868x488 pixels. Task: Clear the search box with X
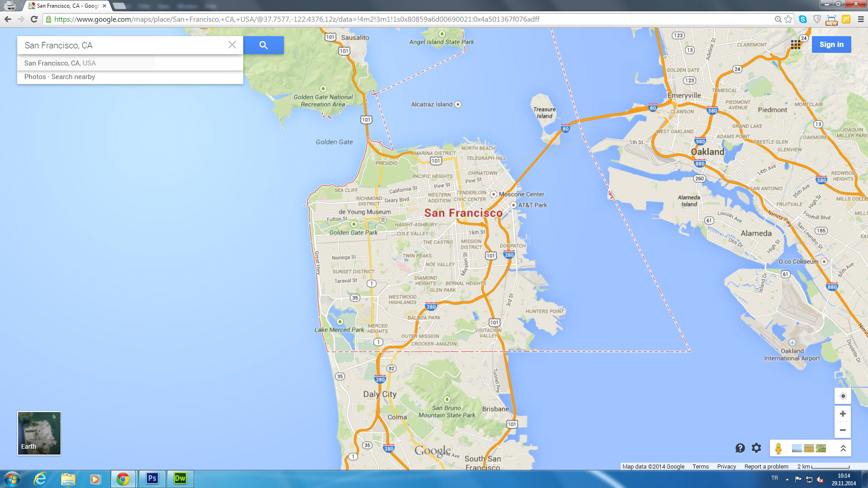[232, 45]
